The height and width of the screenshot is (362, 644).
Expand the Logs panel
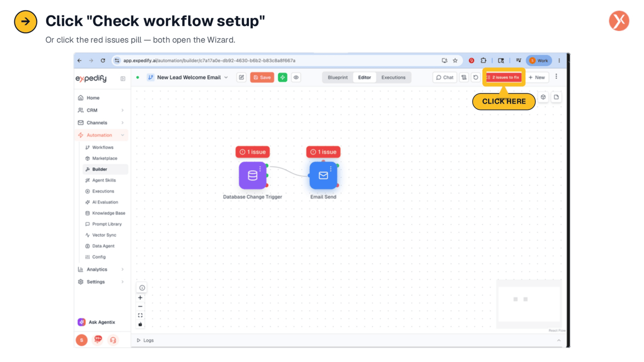pyautogui.click(x=145, y=340)
